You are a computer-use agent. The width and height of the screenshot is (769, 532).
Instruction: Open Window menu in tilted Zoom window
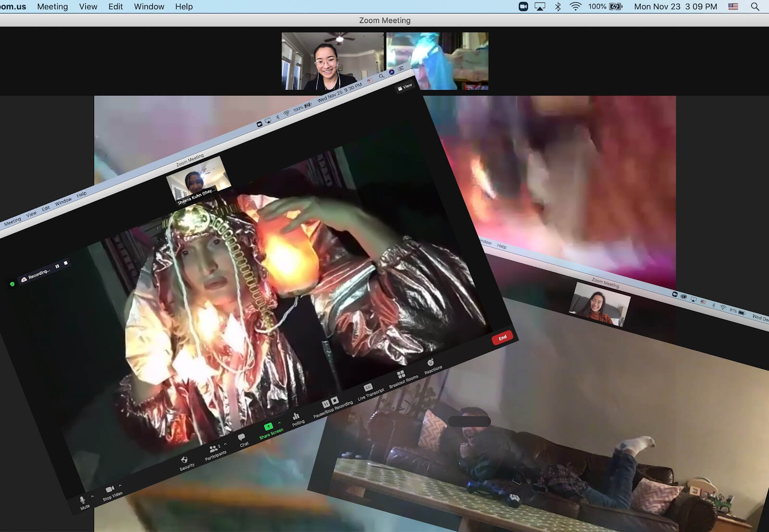63,201
